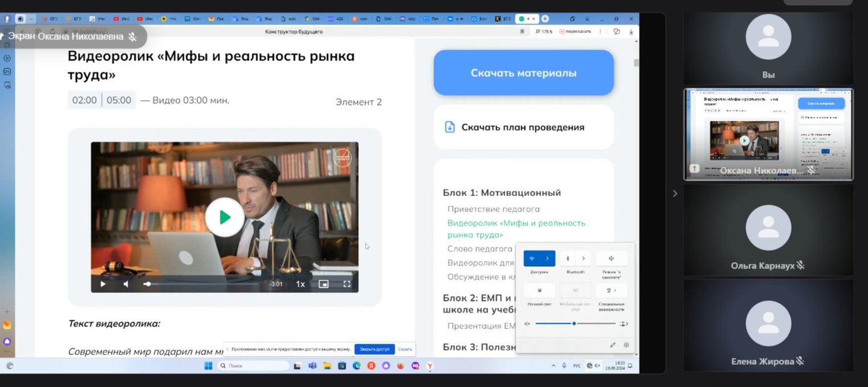868x387 pixels.
Task: Open File Explorer from the taskbar
Action: 327,365
